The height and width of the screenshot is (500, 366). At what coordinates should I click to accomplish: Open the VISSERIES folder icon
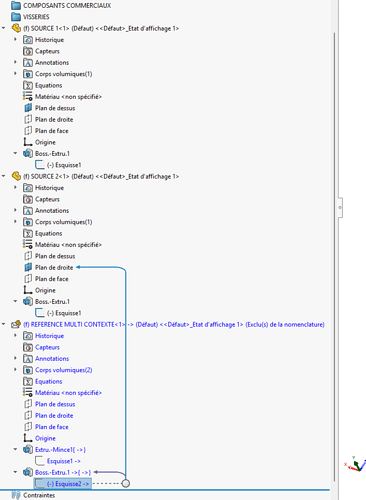(16, 17)
